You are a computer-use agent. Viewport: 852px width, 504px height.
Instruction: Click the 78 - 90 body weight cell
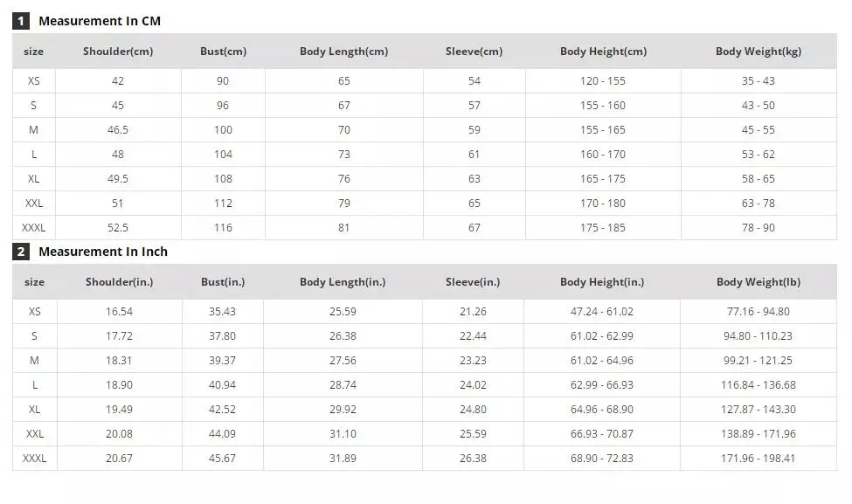[x=758, y=228]
